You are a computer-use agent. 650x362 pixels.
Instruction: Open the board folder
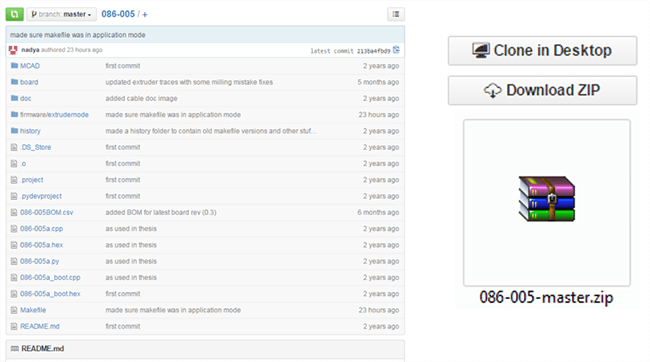[29, 82]
